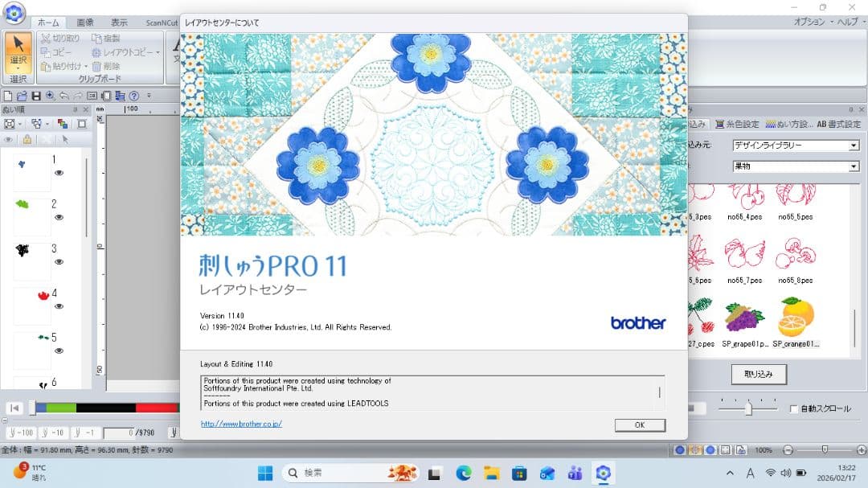
Task: Click the magnifier design icon in quick toolbar
Action: [50, 96]
